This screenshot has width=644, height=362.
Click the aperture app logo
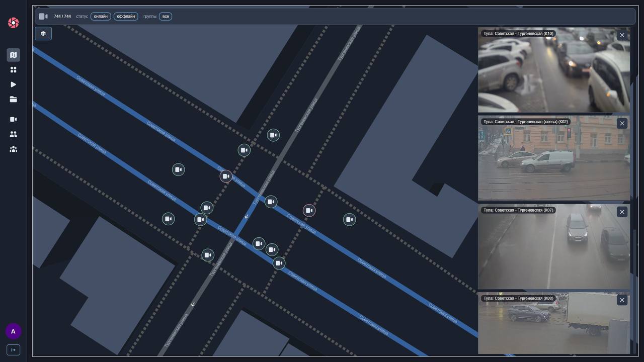[x=14, y=23]
